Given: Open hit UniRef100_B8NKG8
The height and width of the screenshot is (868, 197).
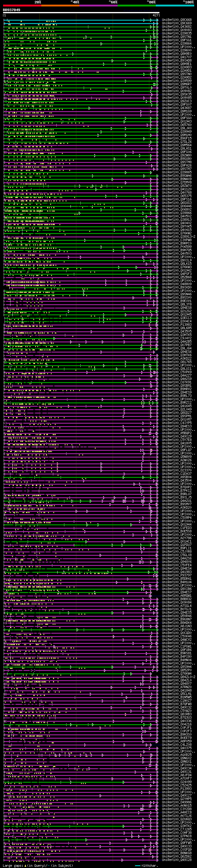Looking at the screenshot, I should tap(176, 853).
